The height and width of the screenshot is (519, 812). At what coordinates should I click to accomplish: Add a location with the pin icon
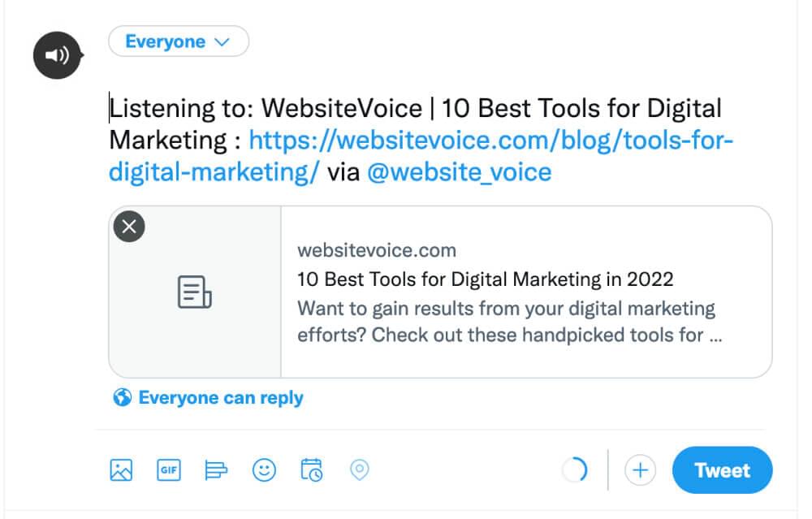(360, 470)
